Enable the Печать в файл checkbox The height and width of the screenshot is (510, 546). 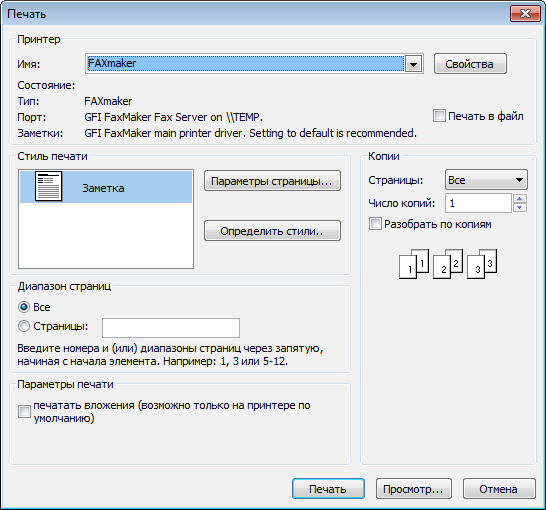[439, 116]
